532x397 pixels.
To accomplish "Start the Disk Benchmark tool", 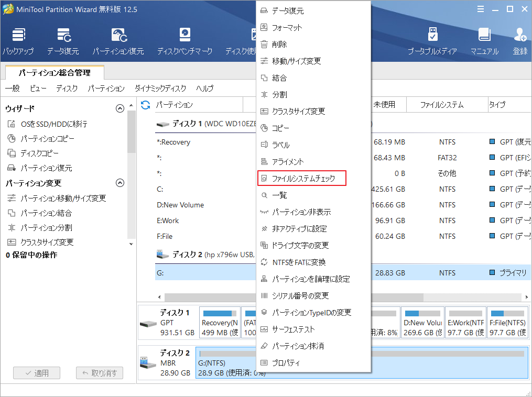I will (184, 41).
